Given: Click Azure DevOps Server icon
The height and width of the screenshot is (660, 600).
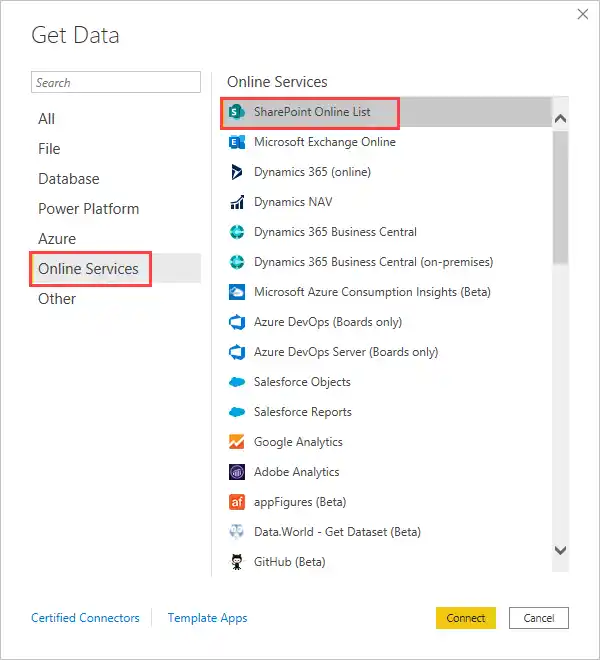Looking at the screenshot, I should pyautogui.click(x=237, y=352).
